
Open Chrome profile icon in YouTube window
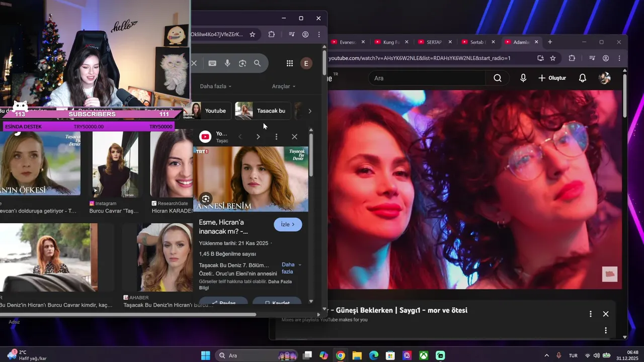(x=606, y=58)
